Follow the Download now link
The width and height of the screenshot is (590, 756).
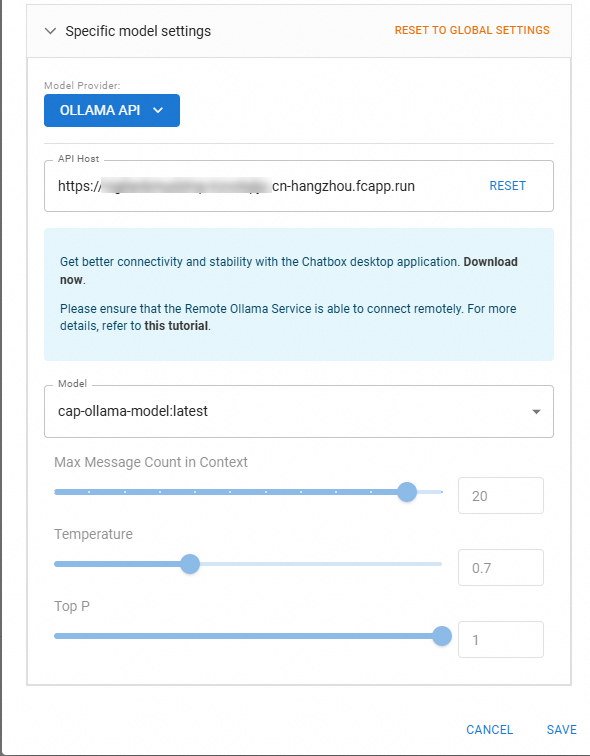pos(288,270)
